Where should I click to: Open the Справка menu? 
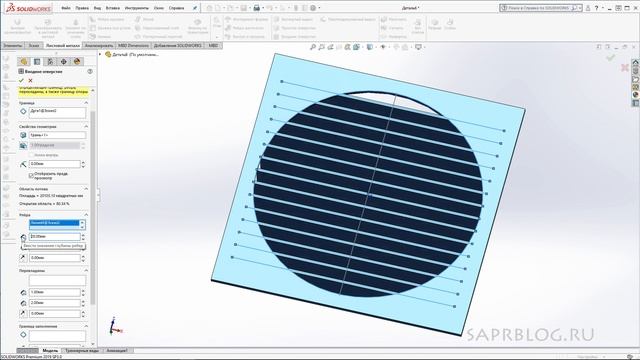[176, 8]
